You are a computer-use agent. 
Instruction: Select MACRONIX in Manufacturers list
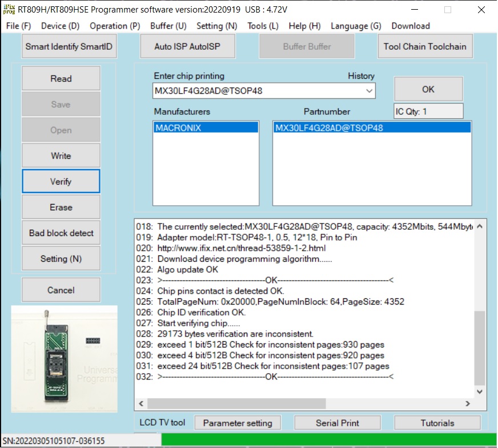[206, 128]
